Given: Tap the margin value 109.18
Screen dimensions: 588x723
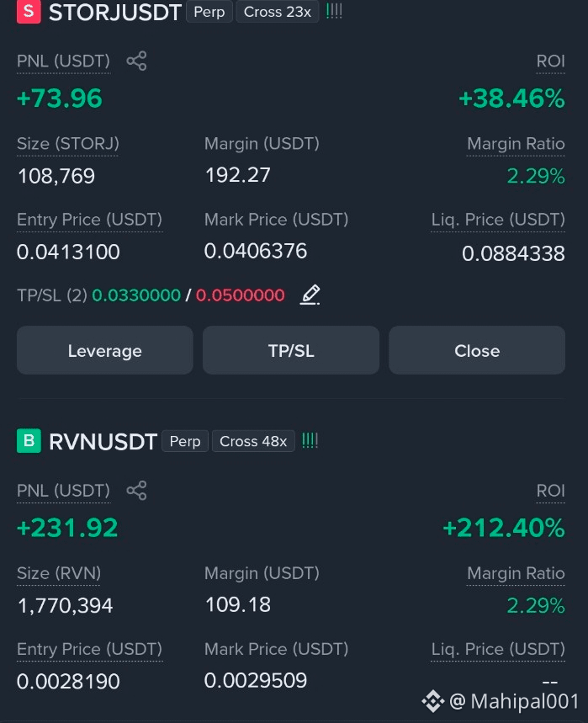Looking at the screenshot, I should [x=238, y=604].
